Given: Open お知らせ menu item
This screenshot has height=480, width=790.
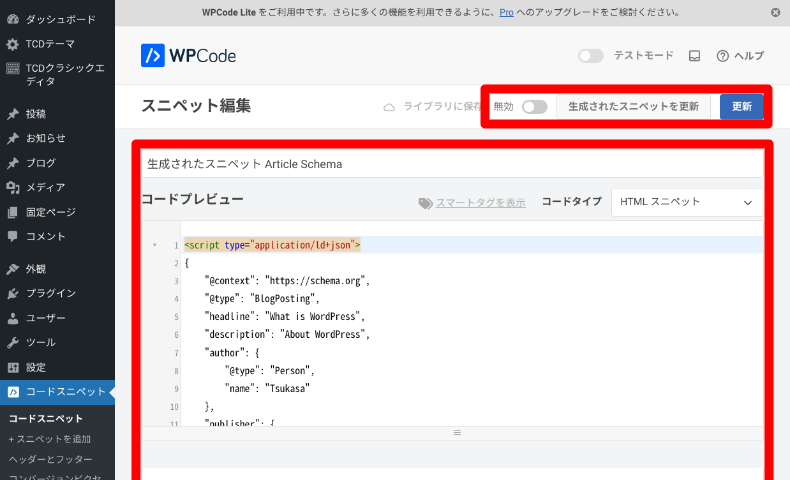Looking at the screenshot, I should (57, 138).
